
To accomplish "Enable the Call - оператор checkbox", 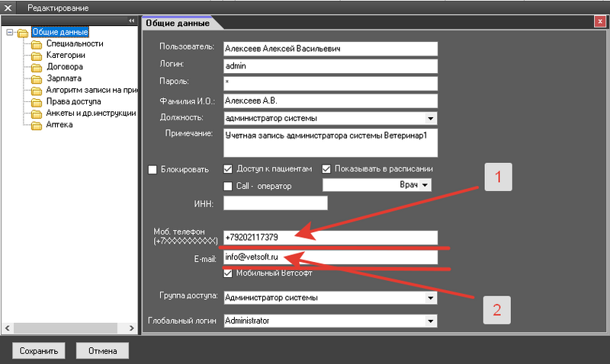I will tap(228, 186).
